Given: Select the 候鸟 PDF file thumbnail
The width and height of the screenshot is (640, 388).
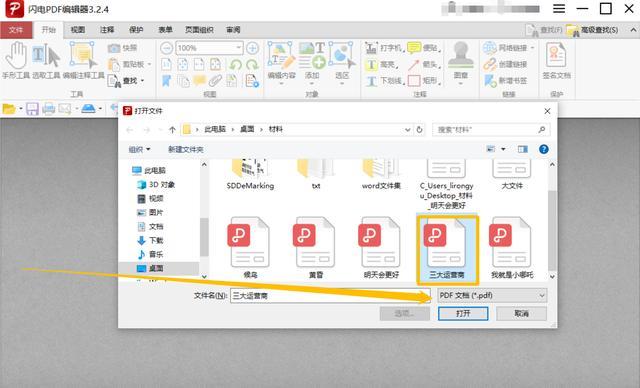Looking at the screenshot, I should click(x=250, y=247).
